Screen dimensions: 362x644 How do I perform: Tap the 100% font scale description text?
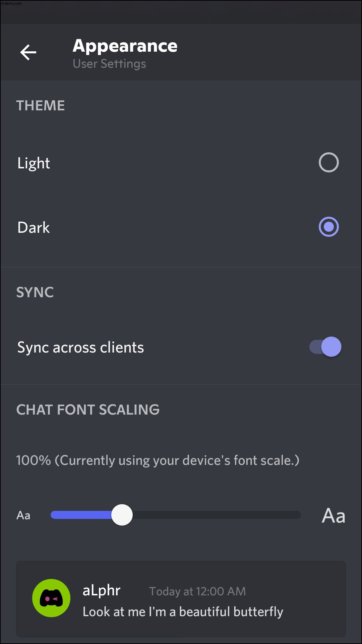(158, 461)
